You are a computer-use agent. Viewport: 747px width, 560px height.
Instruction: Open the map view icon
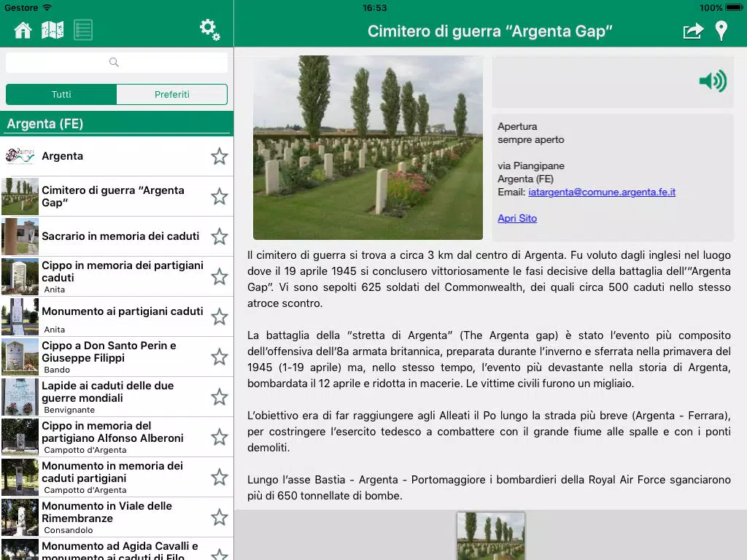pos(53,30)
